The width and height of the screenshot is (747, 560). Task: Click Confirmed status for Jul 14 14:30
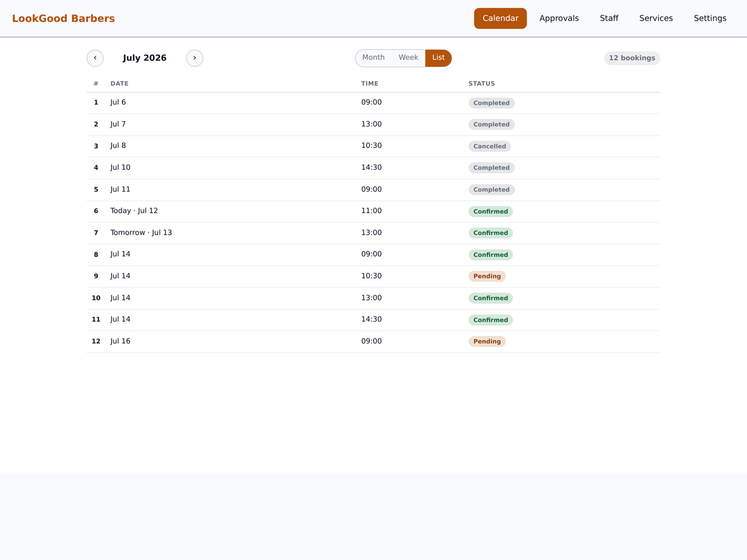tap(491, 320)
